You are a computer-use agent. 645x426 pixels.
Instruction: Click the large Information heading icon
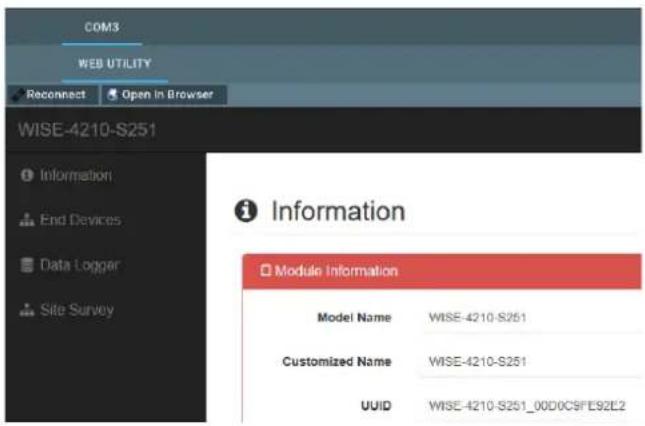(x=246, y=211)
